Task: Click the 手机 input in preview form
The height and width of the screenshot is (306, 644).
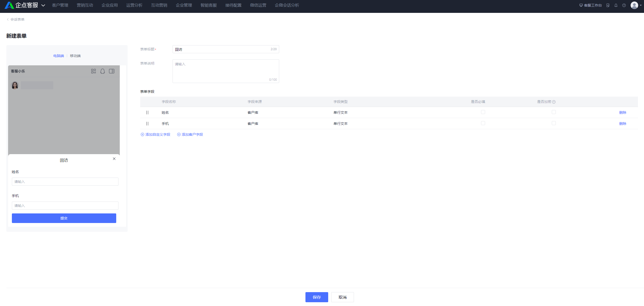Action: [65, 206]
